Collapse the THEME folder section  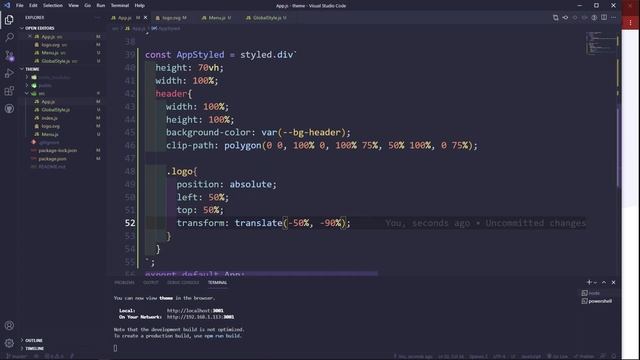point(32,69)
